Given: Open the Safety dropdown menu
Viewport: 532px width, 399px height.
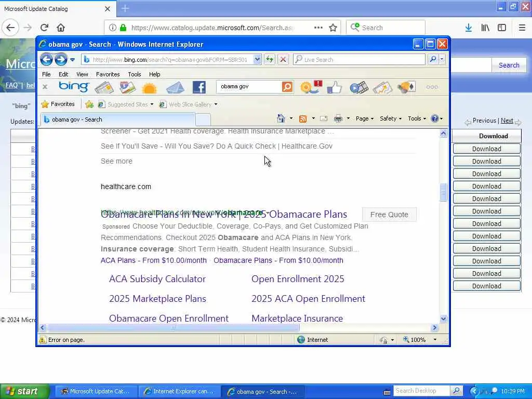Looking at the screenshot, I should [x=391, y=118].
